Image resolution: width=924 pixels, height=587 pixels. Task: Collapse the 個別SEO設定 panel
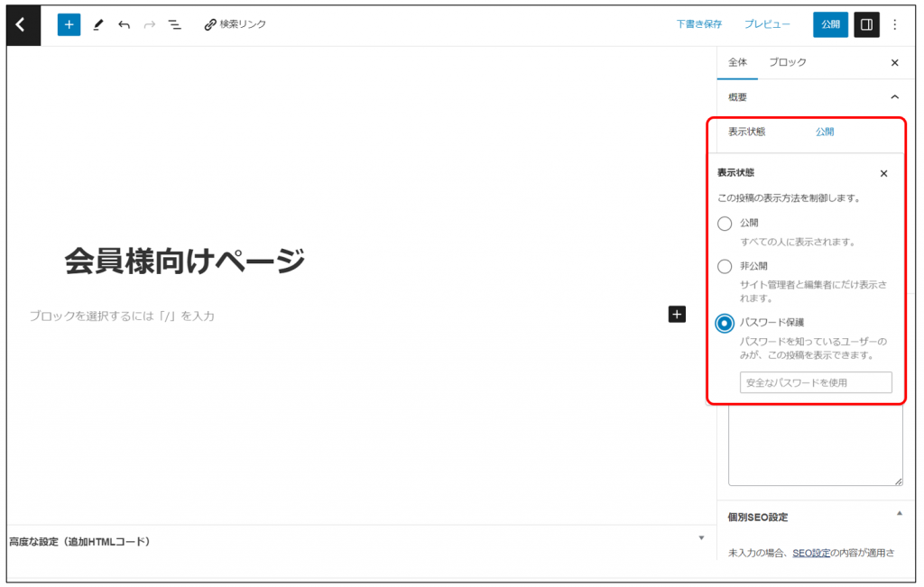tap(898, 514)
